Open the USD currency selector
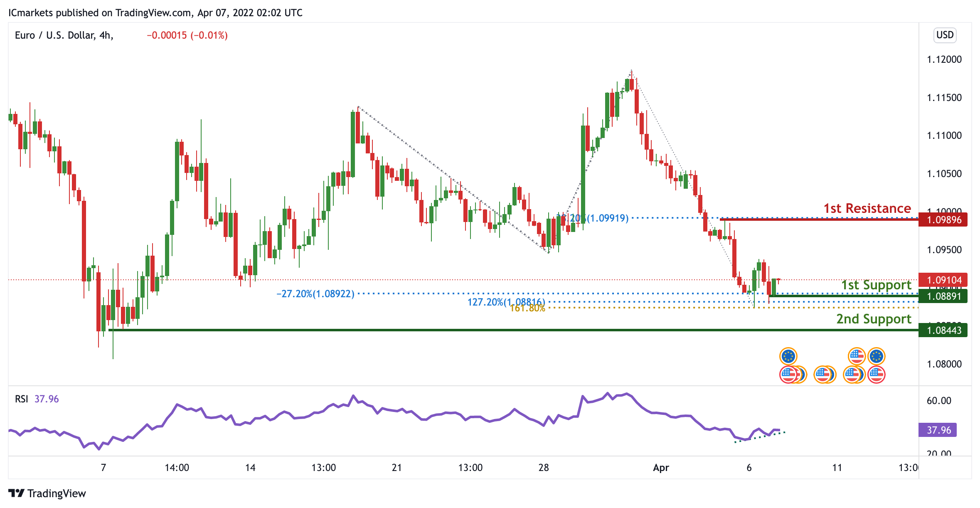 click(945, 35)
